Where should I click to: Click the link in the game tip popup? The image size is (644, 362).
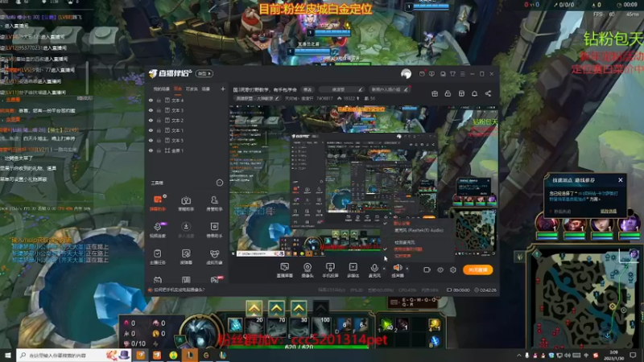(609, 212)
